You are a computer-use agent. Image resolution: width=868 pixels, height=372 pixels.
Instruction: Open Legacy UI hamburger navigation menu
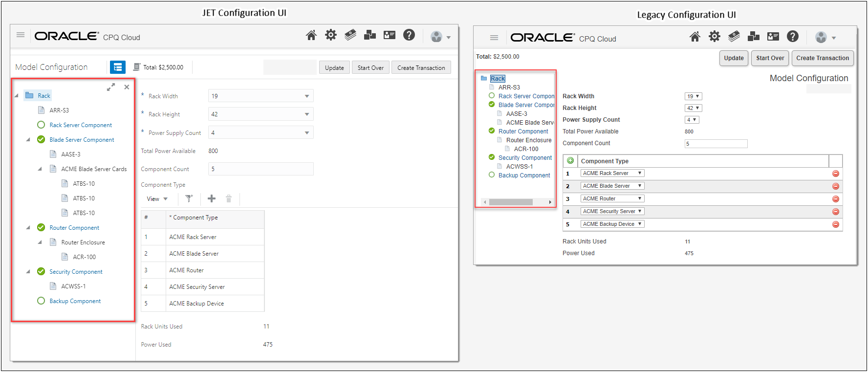pyautogui.click(x=494, y=38)
